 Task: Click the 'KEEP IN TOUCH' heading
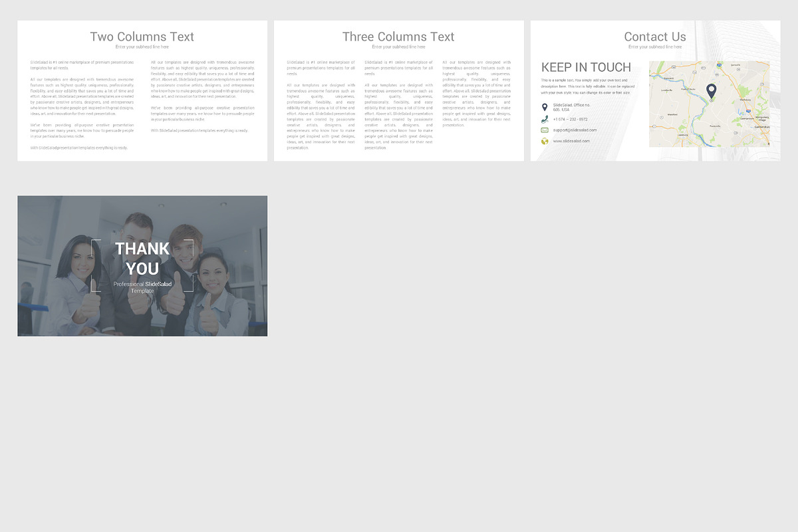pyautogui.click(x=586, y=67)
